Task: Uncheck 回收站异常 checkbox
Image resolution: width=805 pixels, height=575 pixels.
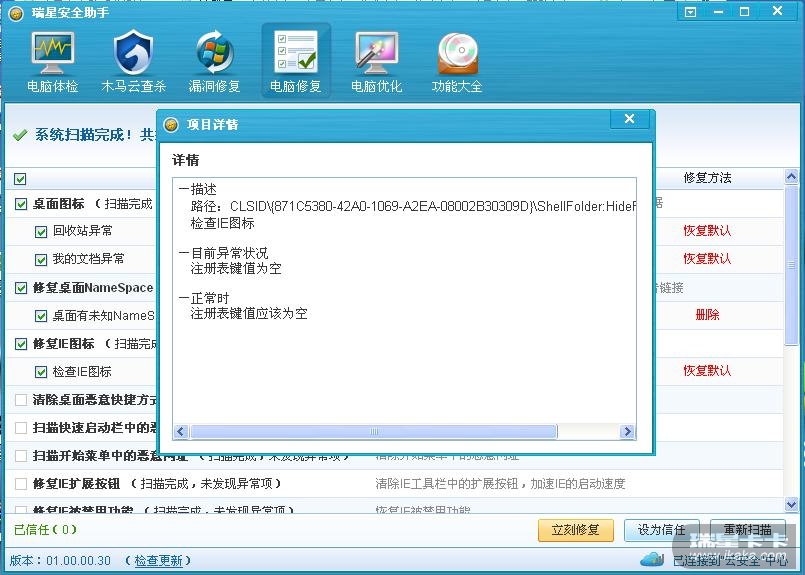Action: [x=41, y=232]
